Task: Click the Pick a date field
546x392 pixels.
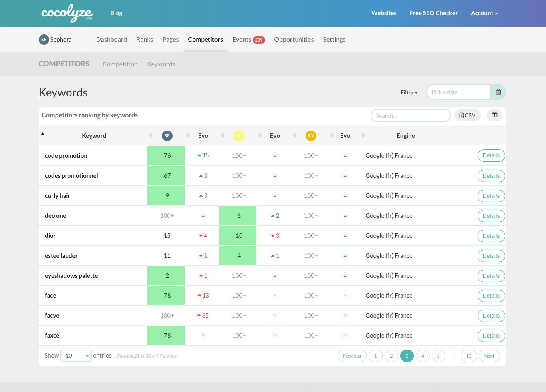Action: click(459, 92)
